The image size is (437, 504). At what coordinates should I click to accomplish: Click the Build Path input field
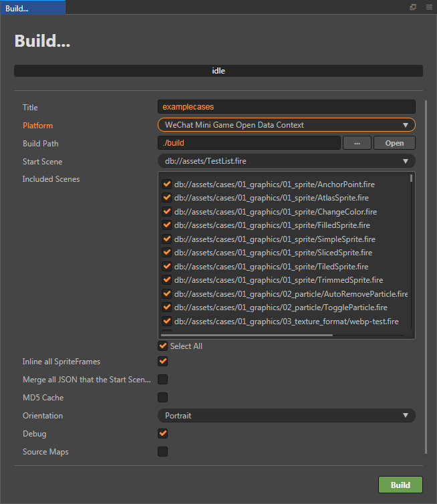click(x=249, y=143)
